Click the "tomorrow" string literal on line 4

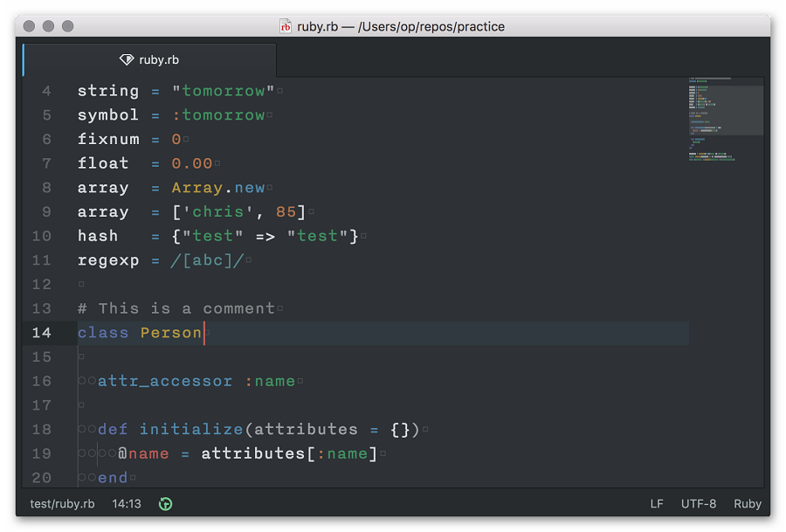click(x=223, y=91)
